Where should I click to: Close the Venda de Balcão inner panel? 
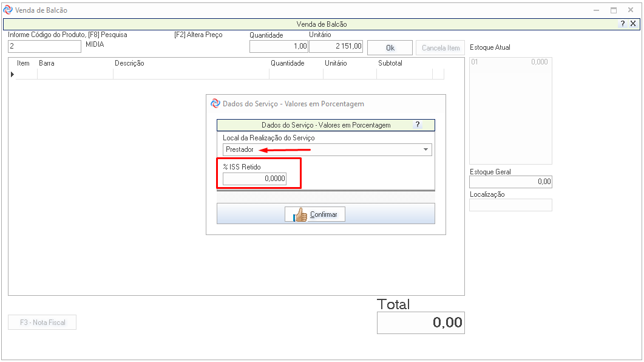pyautogui.click(x=633, y=24)
